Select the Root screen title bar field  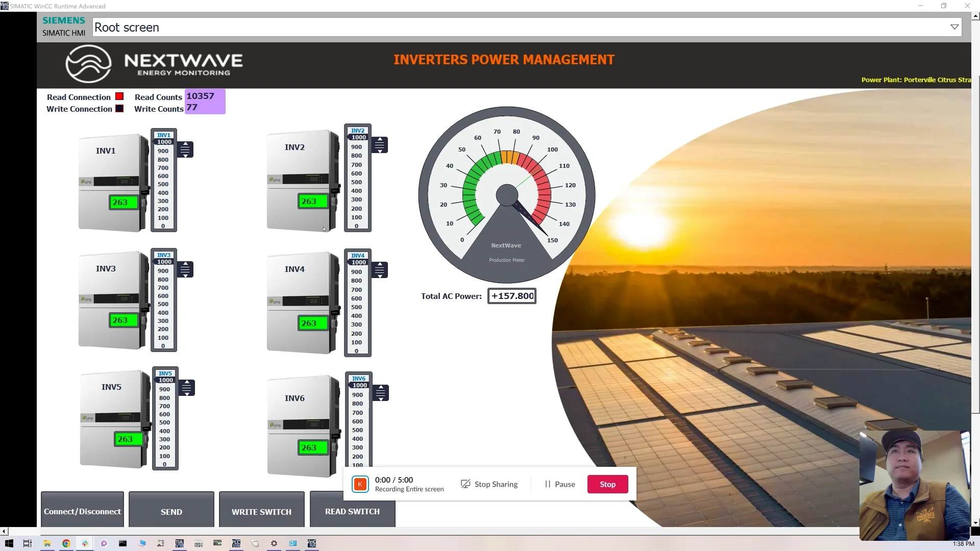[357, 27]
